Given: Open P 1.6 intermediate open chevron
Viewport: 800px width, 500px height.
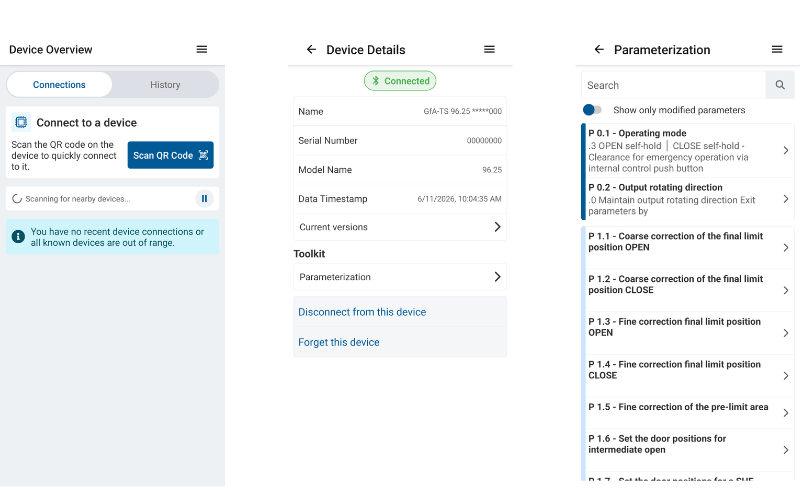Looking at the screenshot, I should pyautogui.click(x=786, y=449).
